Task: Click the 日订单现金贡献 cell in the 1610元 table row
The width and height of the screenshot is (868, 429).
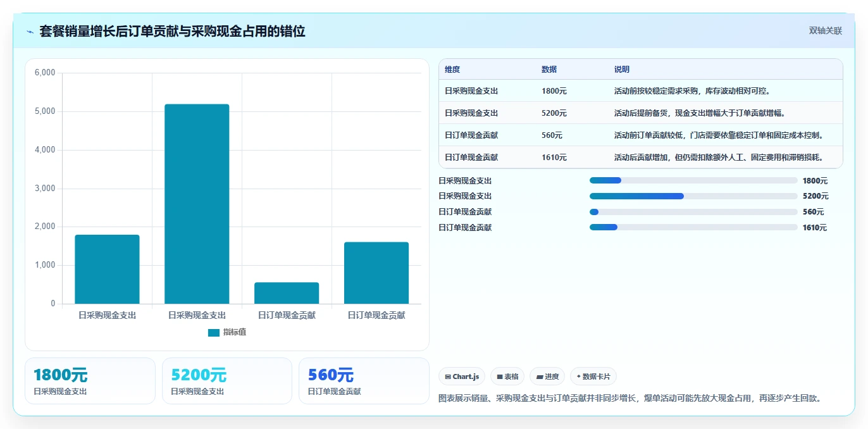Action: (471, 158)
